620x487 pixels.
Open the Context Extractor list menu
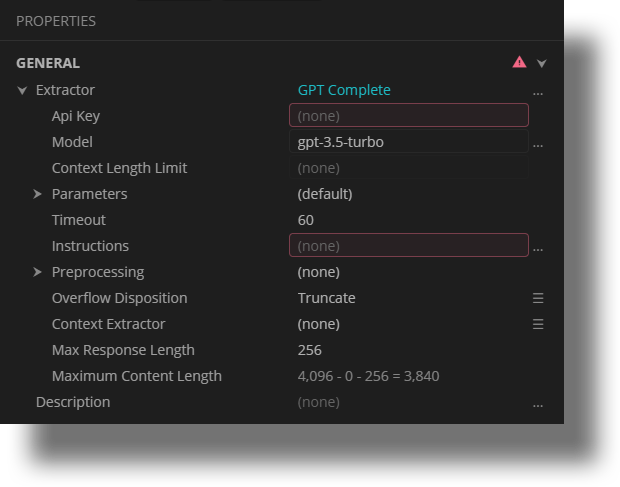click(x=538, y=324)
